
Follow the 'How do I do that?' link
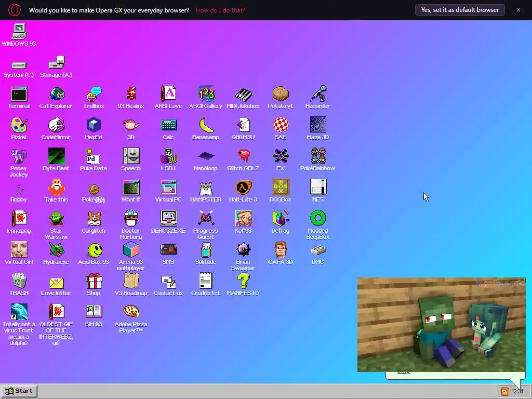[220, 10]
